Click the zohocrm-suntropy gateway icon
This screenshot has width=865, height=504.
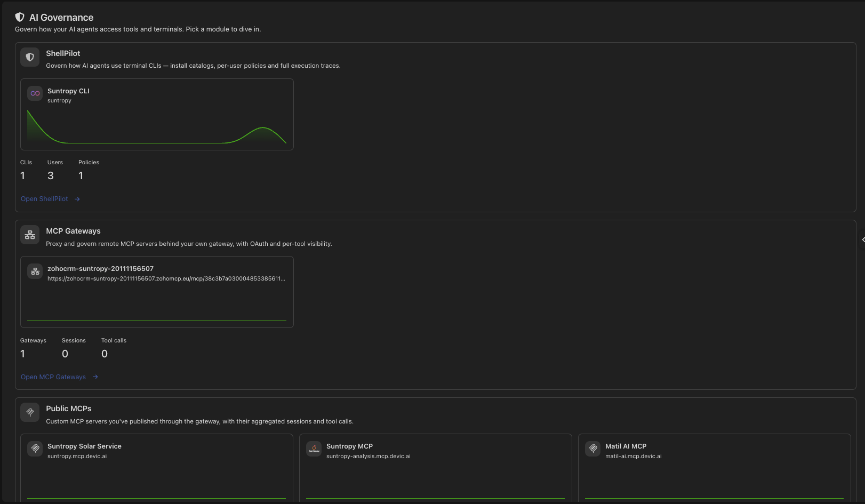[x=35, y=271]
